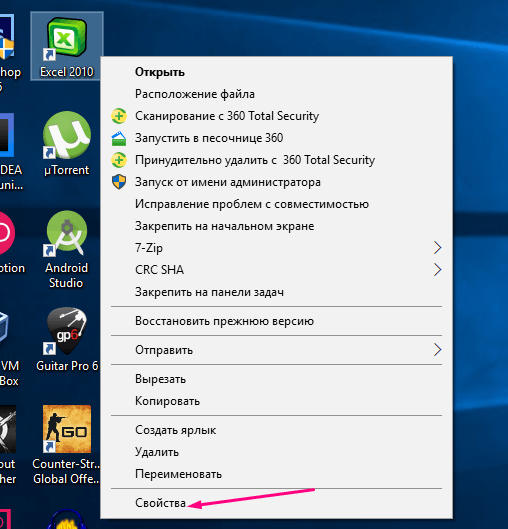
Task: Click 360 icon beside Принудительно удалить entry
Action: 119,160
